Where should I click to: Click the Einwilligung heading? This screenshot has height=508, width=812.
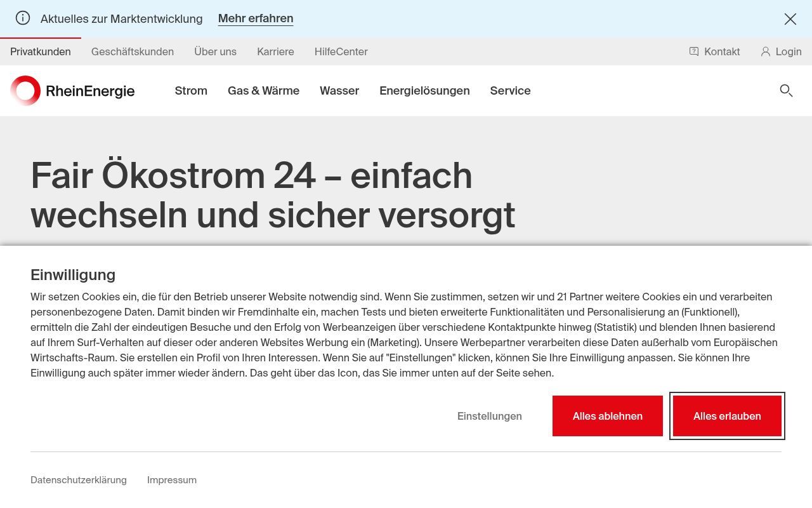click(x=73, y=275)
